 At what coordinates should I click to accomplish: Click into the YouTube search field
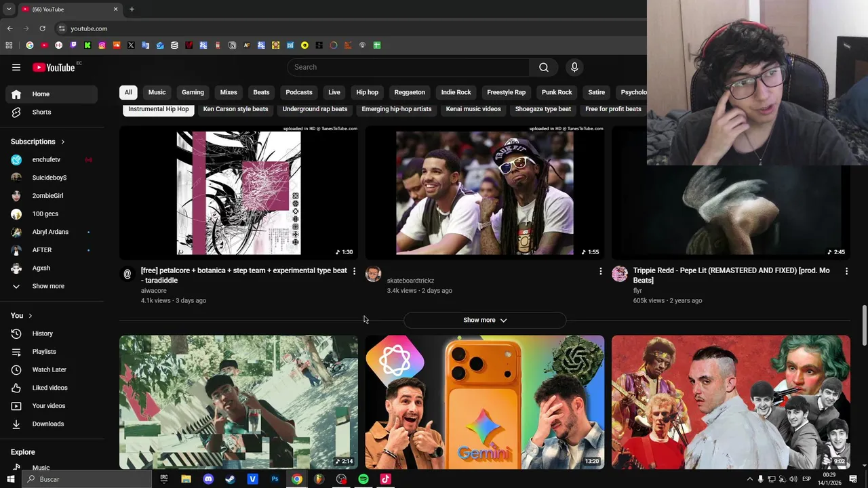(x=408, y=67)
